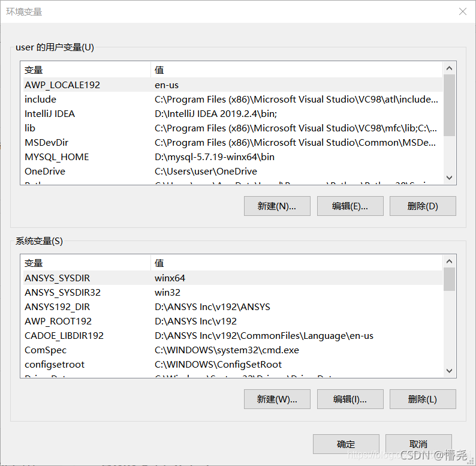Select the configsetroot system variable
This screenshot has width=476, height=466.
pos(233,364)
